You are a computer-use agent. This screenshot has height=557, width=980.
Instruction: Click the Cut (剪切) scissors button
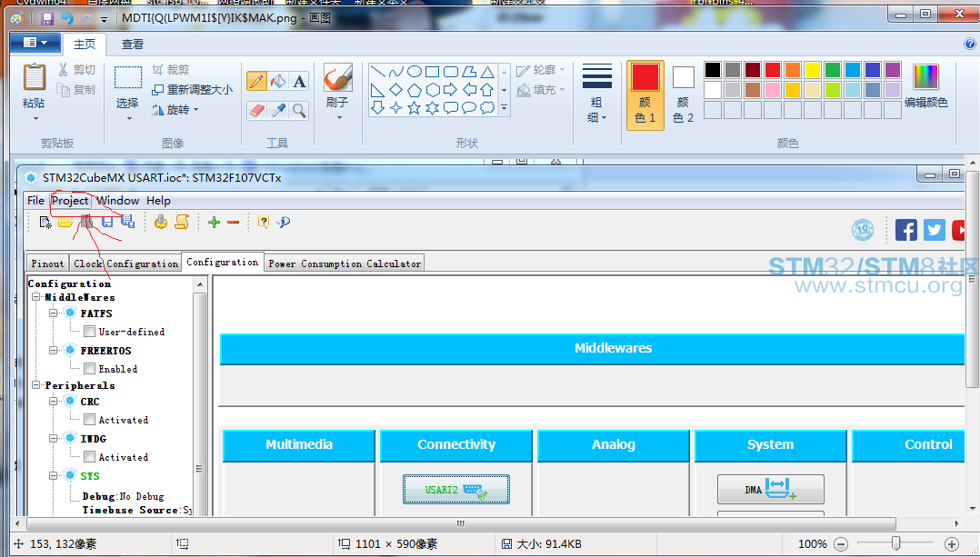tap(77, 69)
